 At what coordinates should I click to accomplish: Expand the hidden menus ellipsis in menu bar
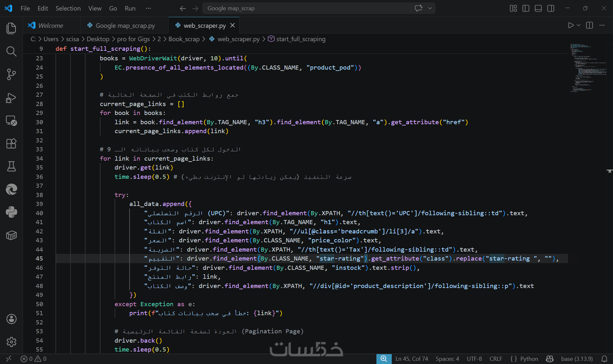pyautogui.click(x=148, y=8)
